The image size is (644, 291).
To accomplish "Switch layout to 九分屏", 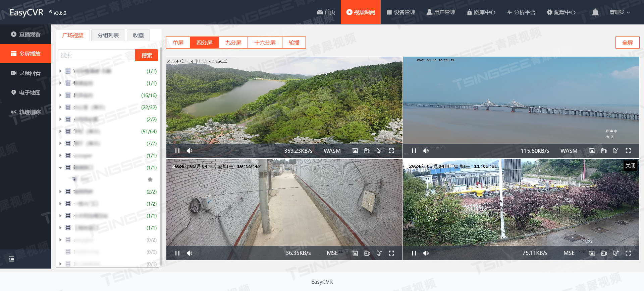I will coord(233,43).
